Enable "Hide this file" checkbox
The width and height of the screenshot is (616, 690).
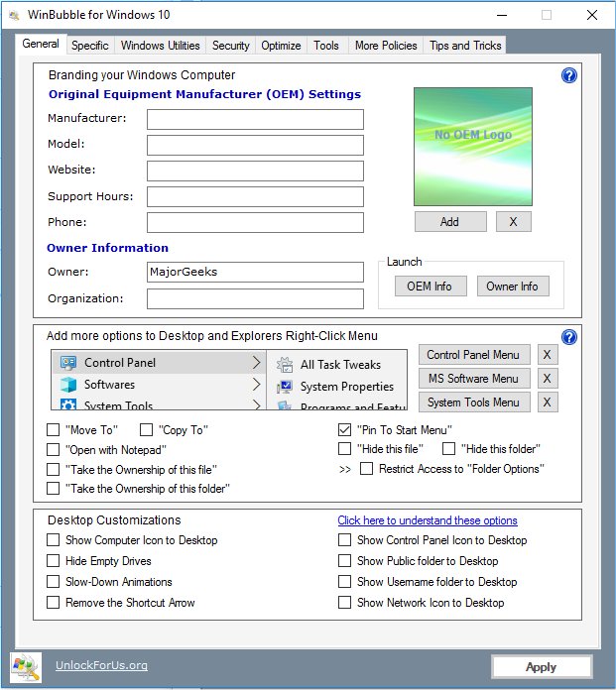coord(345,448)
